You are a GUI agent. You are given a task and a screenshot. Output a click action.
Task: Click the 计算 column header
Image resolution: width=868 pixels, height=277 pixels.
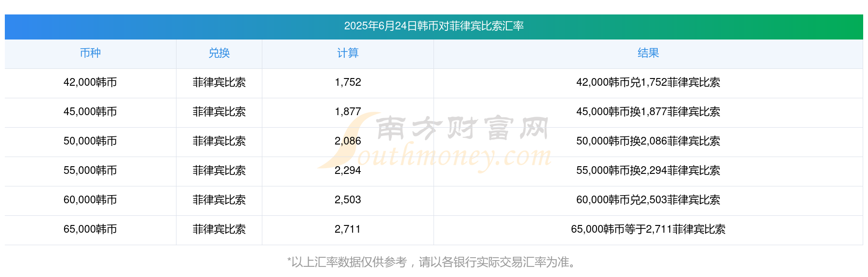click(x=348, y=53)
